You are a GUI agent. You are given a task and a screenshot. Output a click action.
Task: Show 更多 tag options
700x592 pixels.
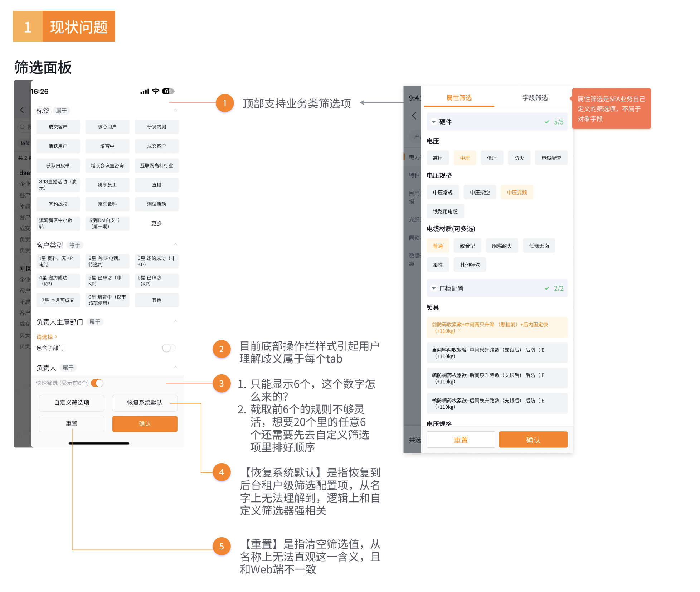tap(156, 223)
